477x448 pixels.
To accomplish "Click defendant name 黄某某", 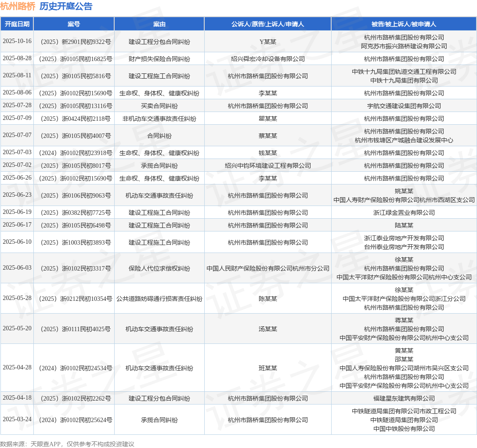I will point(404,350).
